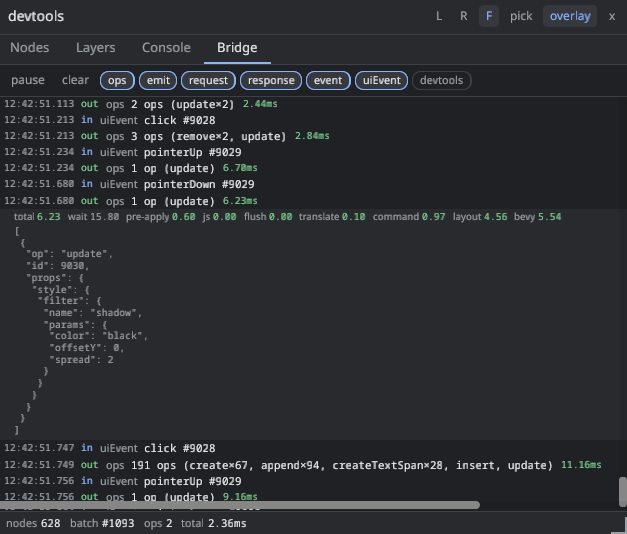Click the pre-apply 0.60 timing value

tap(161, 217)
